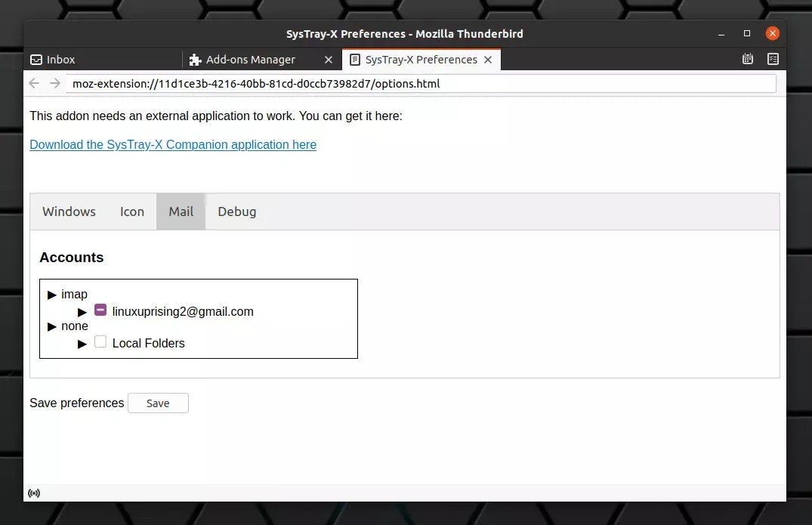Screen dimensions: 812x525
Task: Enable the Local Folders checkbox
Action: pyautogui.click(x=100, y=341)
